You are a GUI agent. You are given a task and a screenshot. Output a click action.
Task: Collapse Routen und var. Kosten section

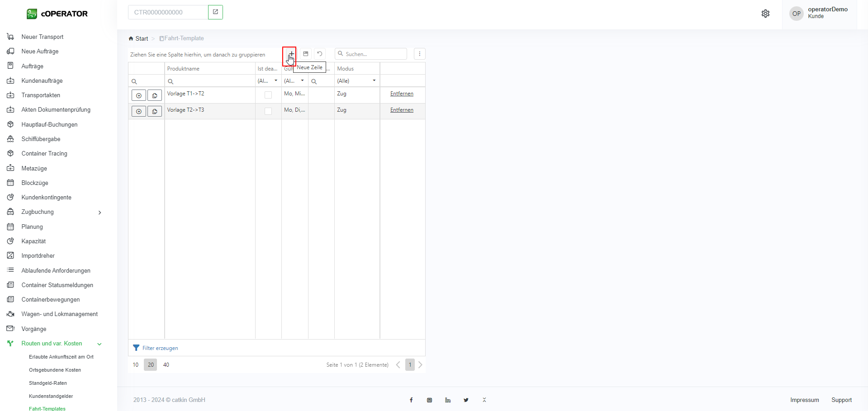pyautogui.click(x=100, y=344)
